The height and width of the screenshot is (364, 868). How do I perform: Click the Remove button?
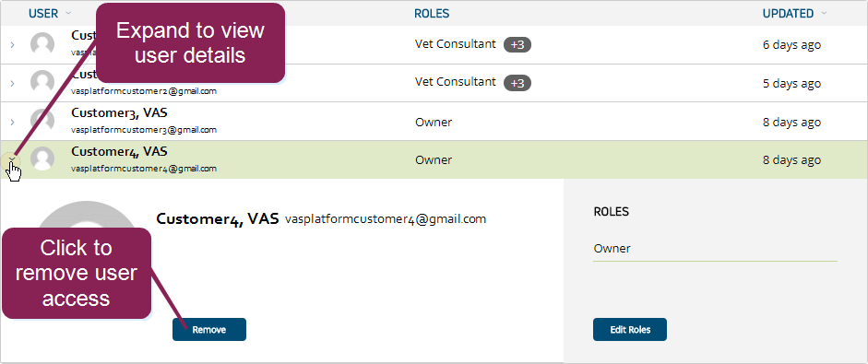[209, 330]
